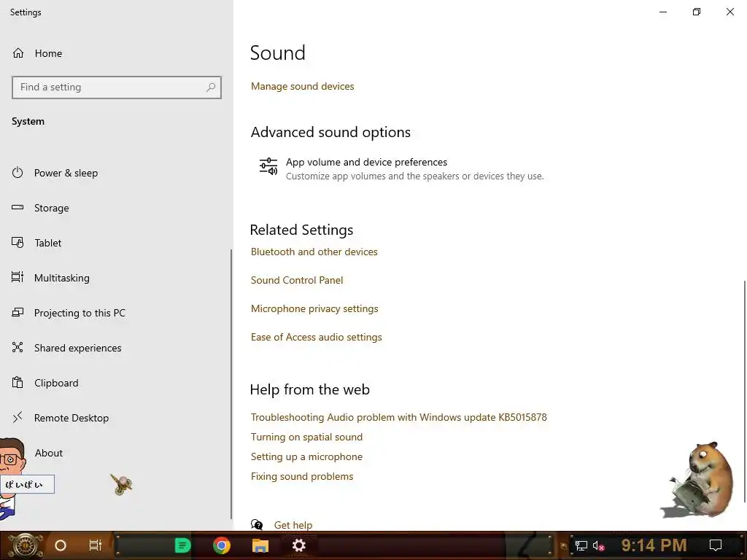
Task: Click the Settings window title text
Action: (26, 12)
